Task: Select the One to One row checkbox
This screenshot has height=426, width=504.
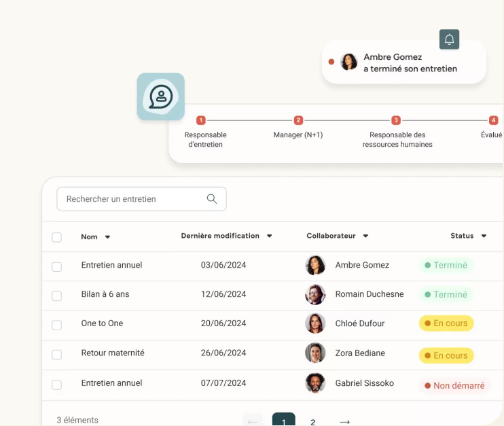Action: (57, 325)
